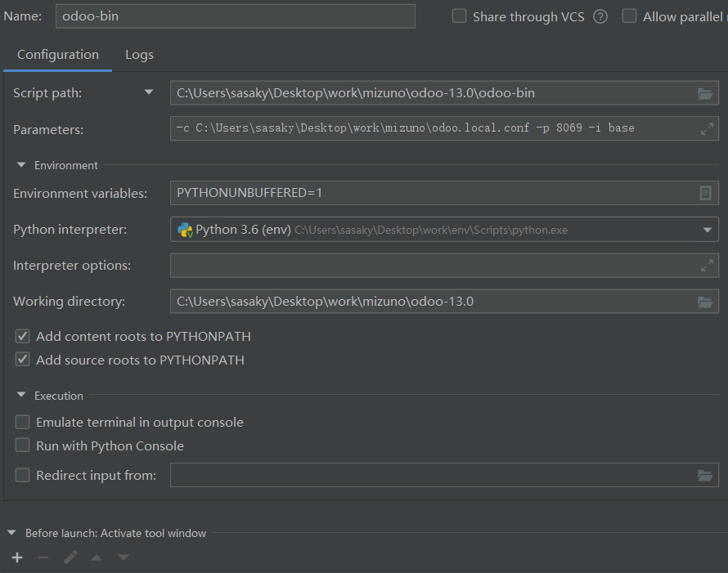
Task: Add a Before launch task
Action: coord(17,557)
